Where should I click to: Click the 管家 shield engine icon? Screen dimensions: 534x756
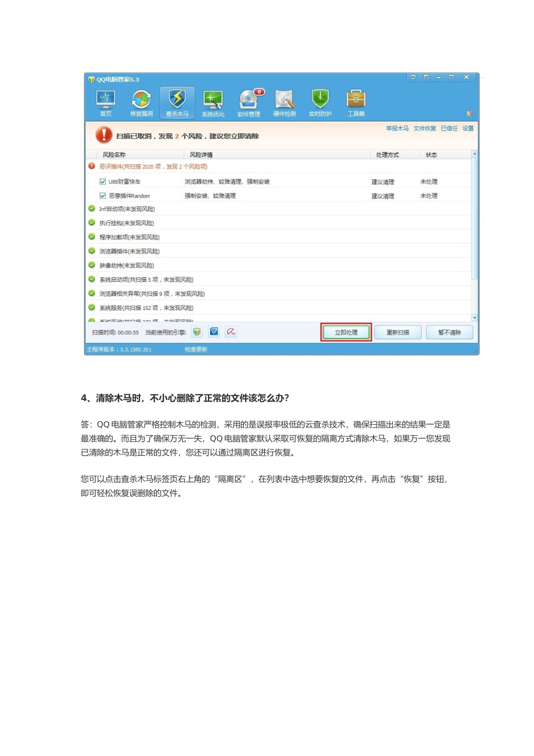tap(197, 332)
